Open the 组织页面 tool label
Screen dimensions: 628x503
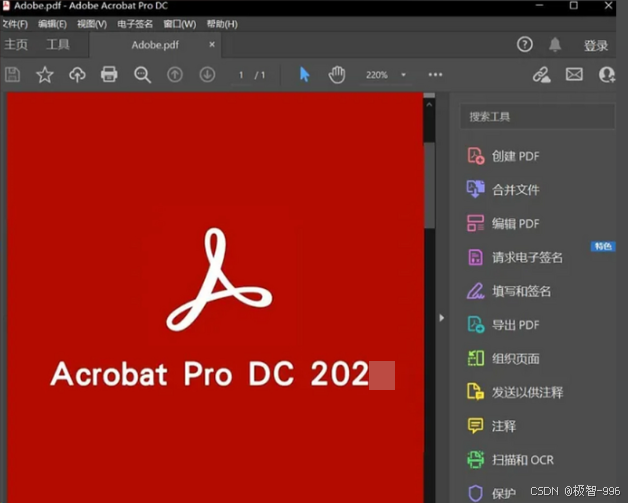click(x=515, y=358)
